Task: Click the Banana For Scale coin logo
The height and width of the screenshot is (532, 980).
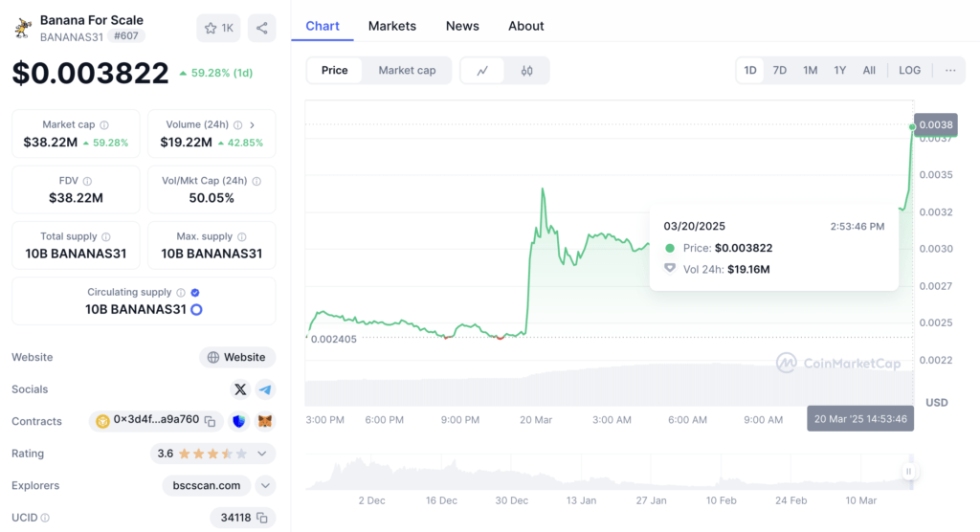Action: point(23,28)
